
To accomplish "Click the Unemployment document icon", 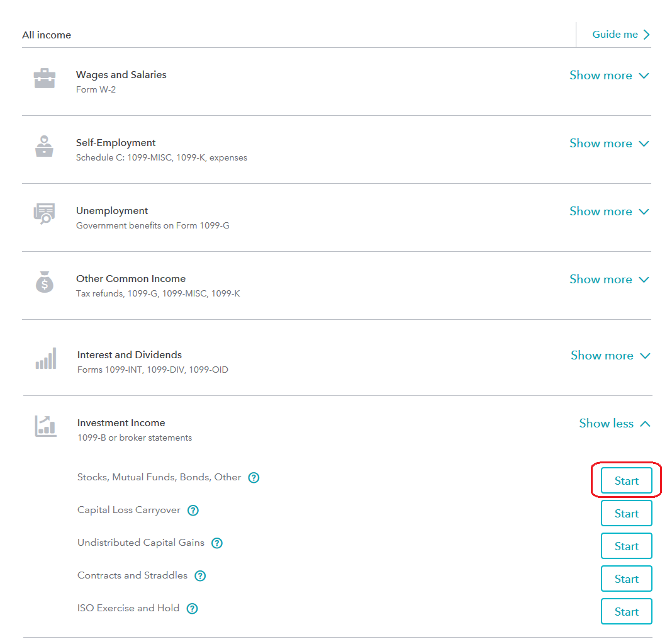I will pos(45,213).
